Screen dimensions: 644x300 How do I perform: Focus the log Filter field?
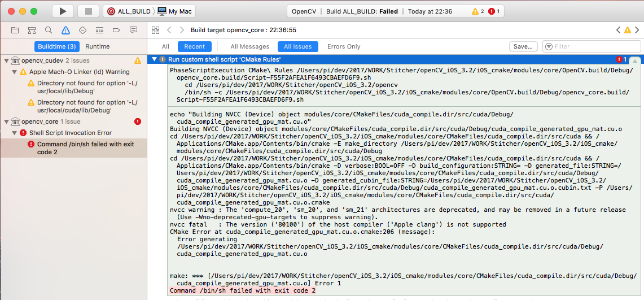coord(592,46)
